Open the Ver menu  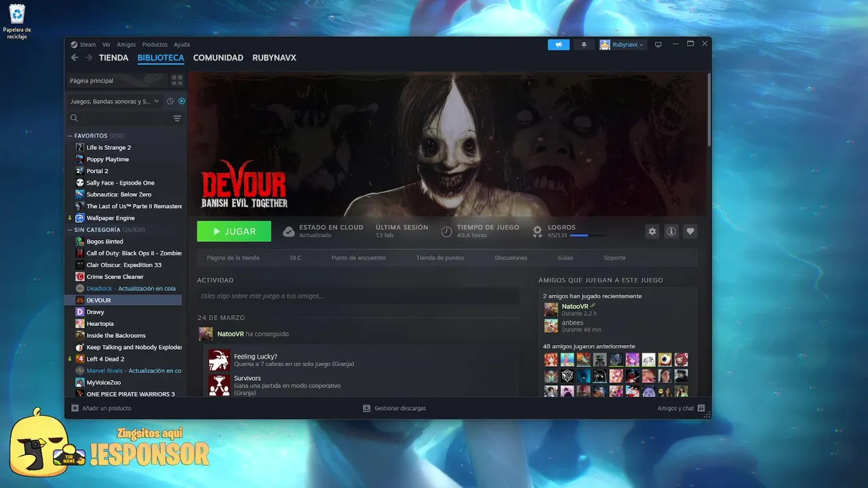pyautogui.click(x=106, y=45)
